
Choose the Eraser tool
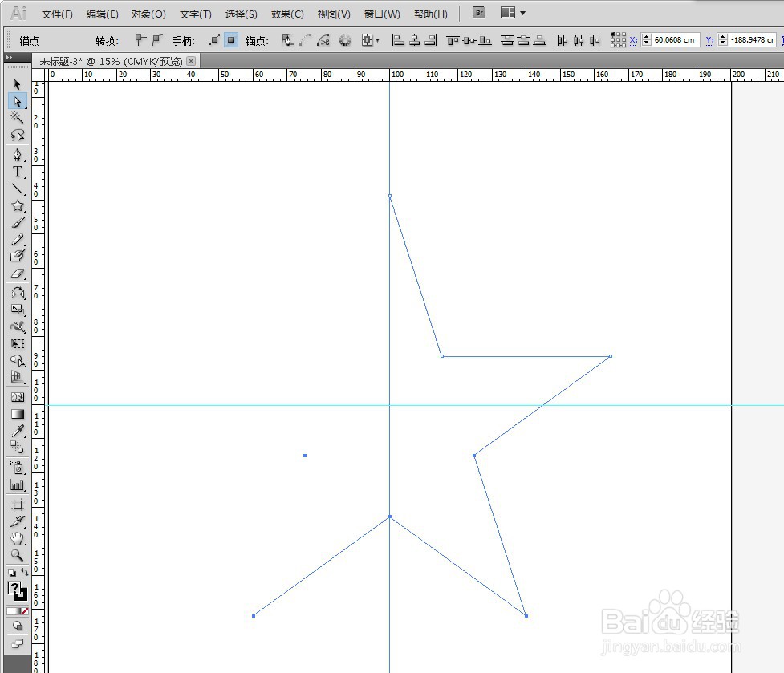18,274
